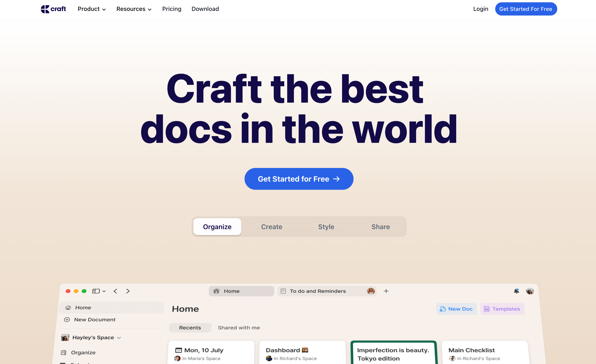Click the house icon in the Home tab

[x=216, y=291]
